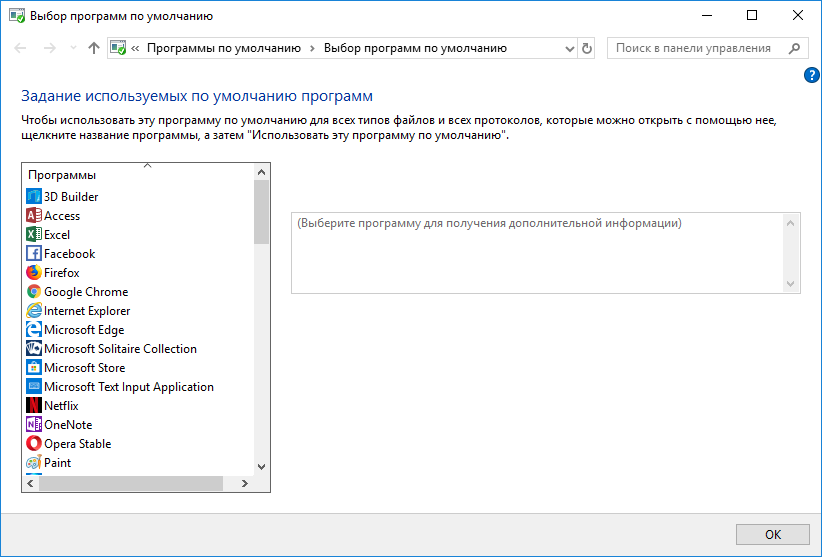Open the help question mark icon

tap(812, 75)
